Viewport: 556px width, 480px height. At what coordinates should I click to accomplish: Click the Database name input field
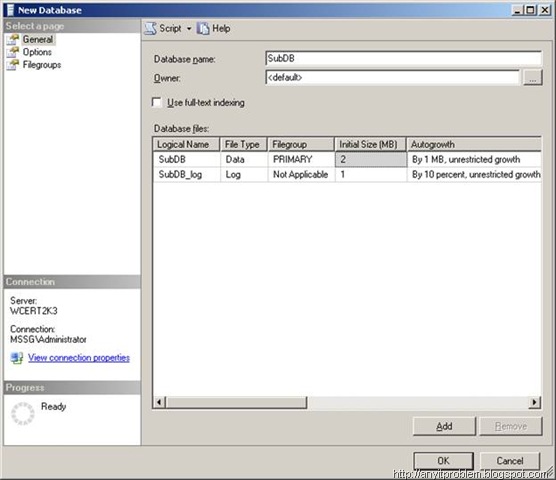click(x=403, y=58)
